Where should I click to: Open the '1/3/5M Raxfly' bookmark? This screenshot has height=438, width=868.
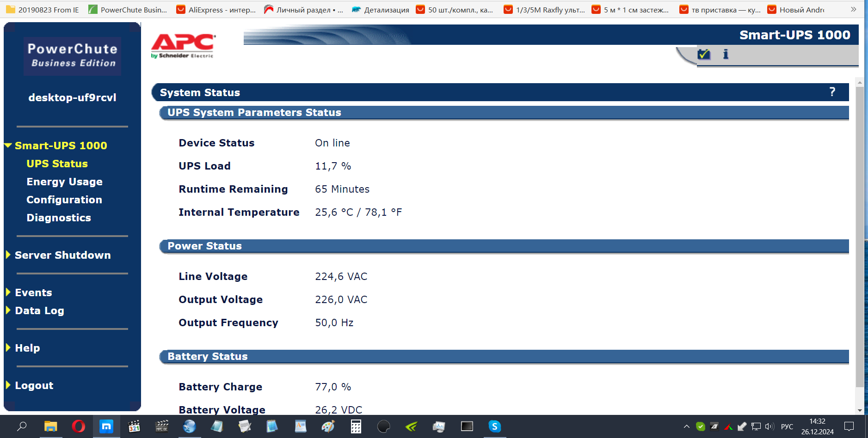544,10
